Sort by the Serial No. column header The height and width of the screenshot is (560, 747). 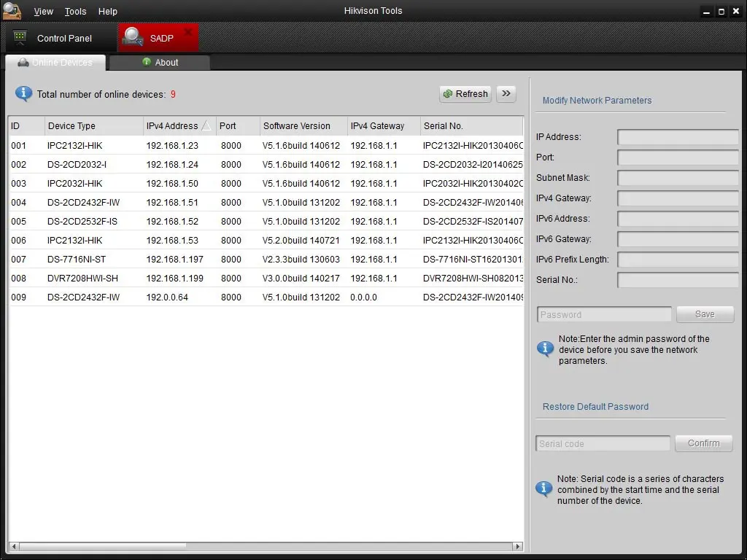point(472,126)
